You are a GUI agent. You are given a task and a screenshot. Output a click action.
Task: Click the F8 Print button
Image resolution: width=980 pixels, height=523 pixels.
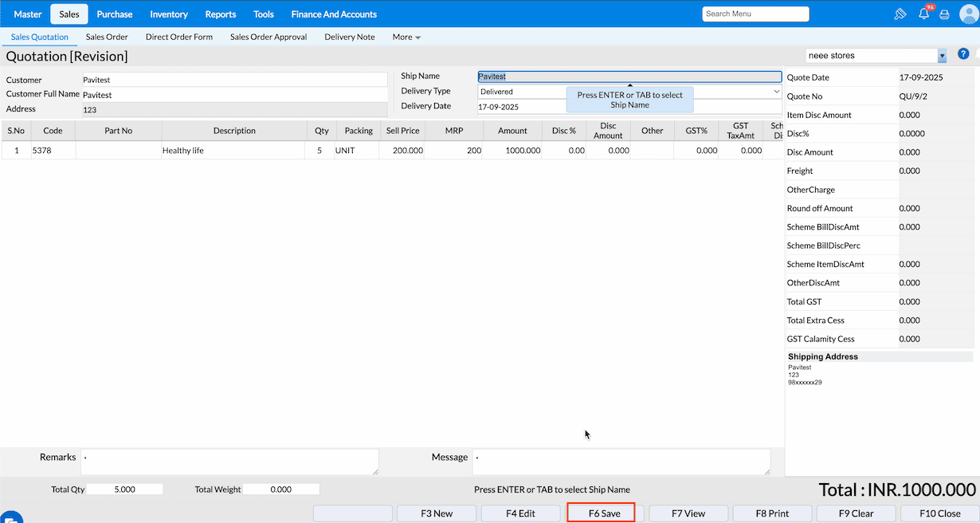coord(772,513)
